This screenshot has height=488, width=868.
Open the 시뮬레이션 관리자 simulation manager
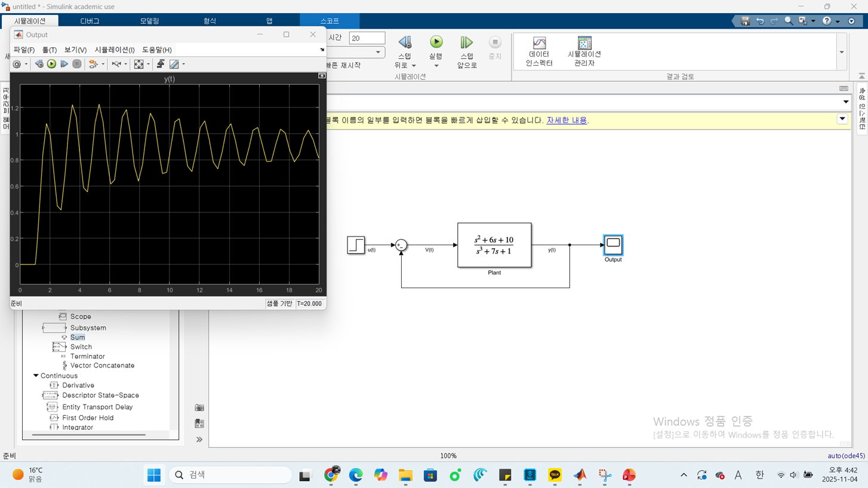click(584, 51)
